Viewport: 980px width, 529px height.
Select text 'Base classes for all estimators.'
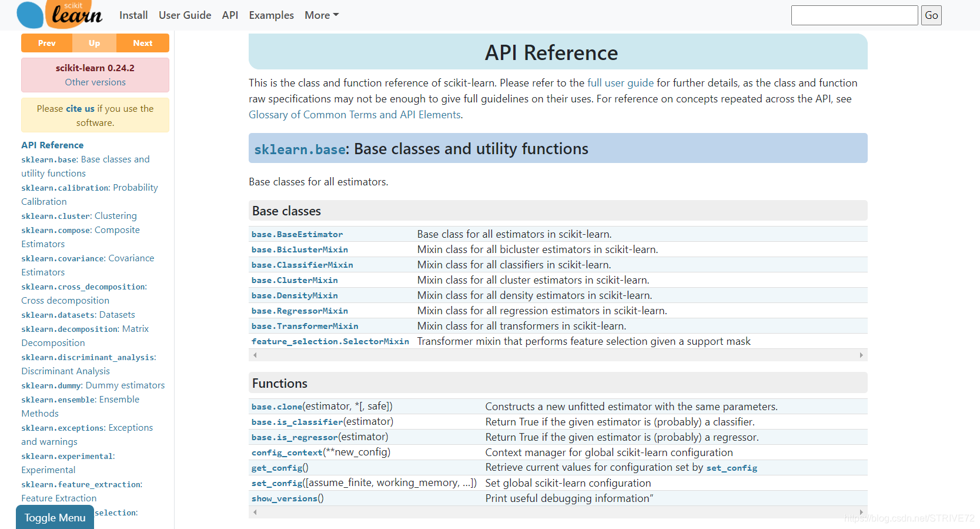tap(318, 182)
